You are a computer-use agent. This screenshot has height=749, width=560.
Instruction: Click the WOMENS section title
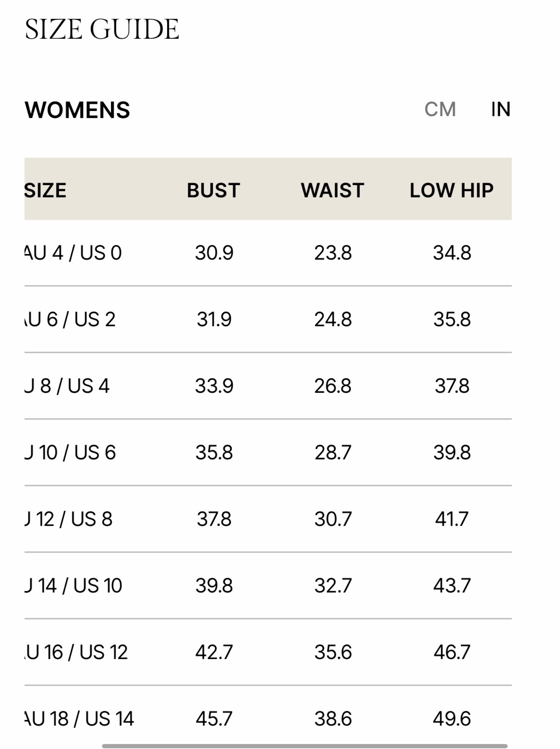77,110
